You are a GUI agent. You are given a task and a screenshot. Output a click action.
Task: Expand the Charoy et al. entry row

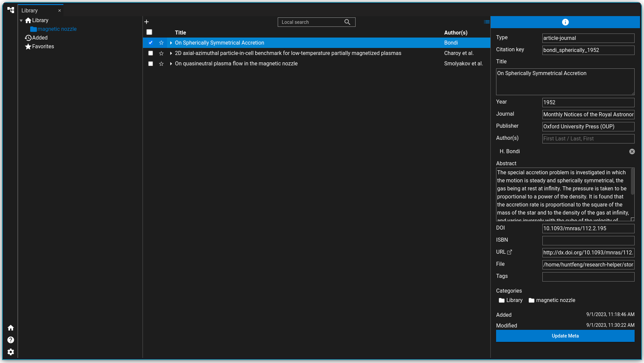pyautogui.click(x=171, y=53)
